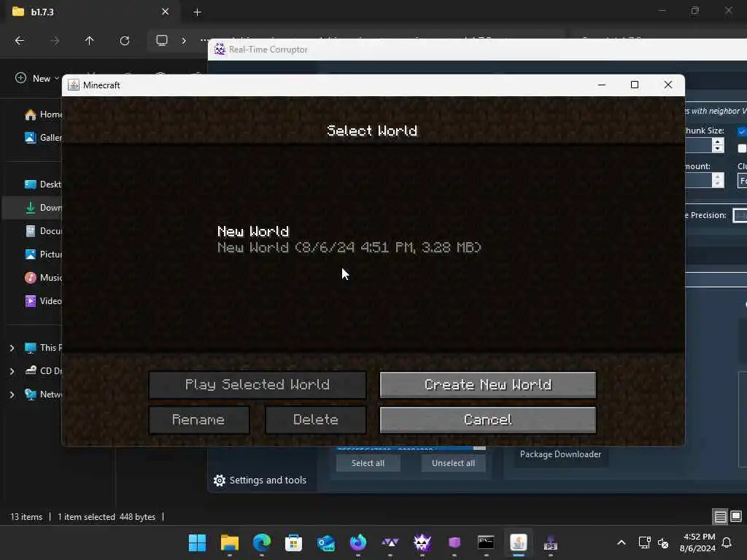The image size is (747, 560).
Task: Click File Explorer up arrow
Action: (89, 41)
